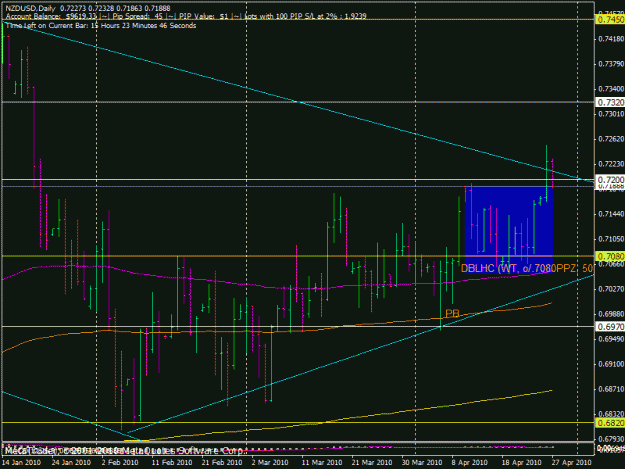The image size is (625, 469).
Task: Click the 14 Jan 2010 date label
Action: [x=21, y=462]
